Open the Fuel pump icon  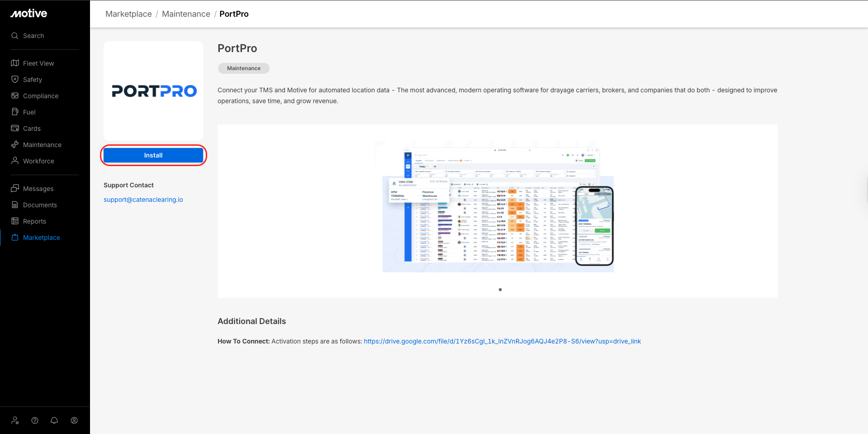[15, 112]
